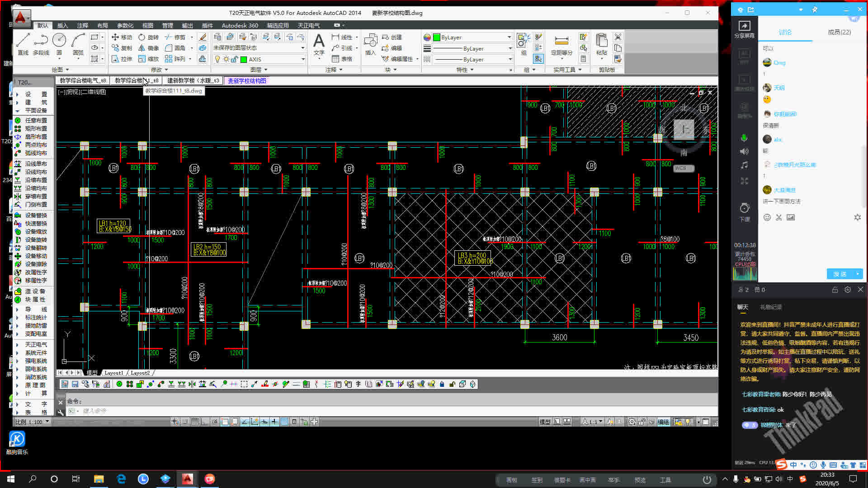868x488 pixels.
Task: Click the 下课 end class button
Action: pos(744,212)
